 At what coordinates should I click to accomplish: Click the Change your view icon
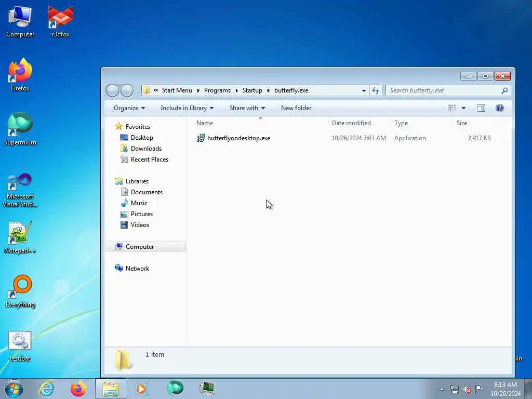click(x=453, y=108)
